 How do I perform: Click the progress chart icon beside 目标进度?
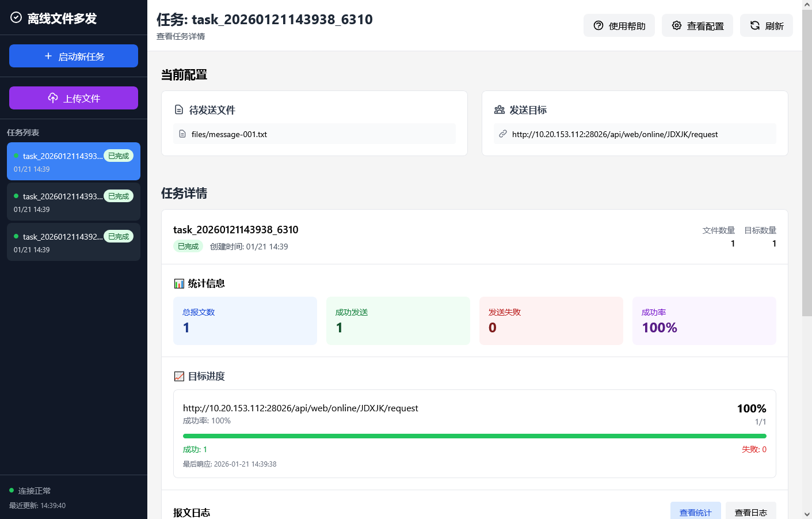pos(178,376)
